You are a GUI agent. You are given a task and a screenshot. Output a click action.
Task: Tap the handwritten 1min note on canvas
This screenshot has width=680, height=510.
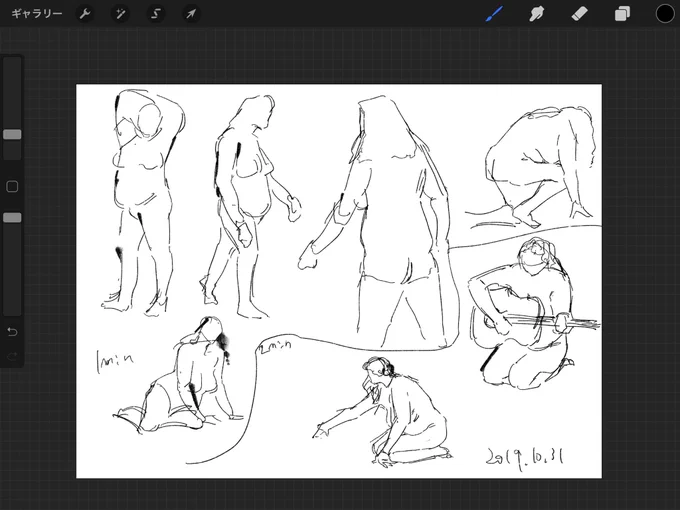pos(114,361)
